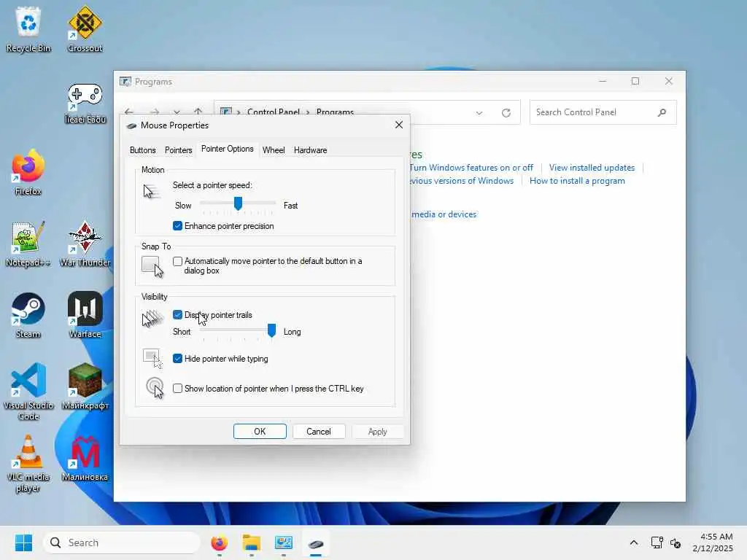The image size is (747, 560).
Task: Launch Crossout from the desktop
Action: coord(85,29)
